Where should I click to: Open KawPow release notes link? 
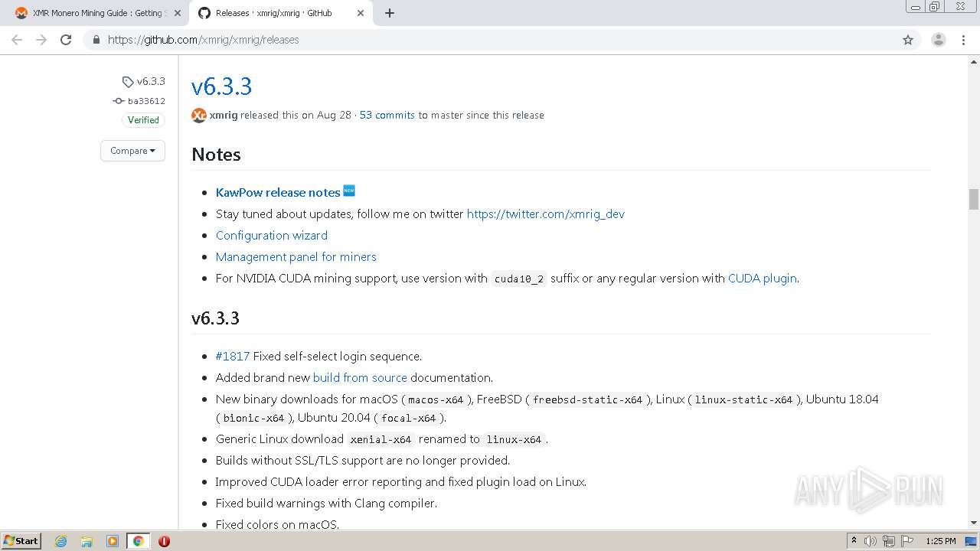[278, 192]
